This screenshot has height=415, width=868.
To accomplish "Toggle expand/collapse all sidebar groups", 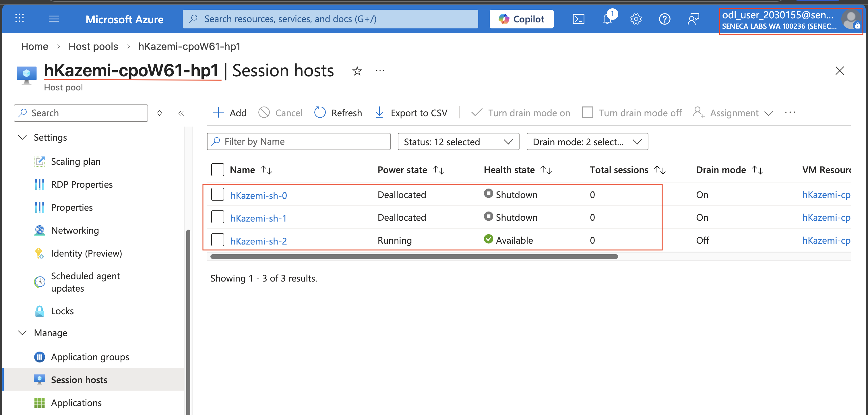I will (x=160, y=113).
